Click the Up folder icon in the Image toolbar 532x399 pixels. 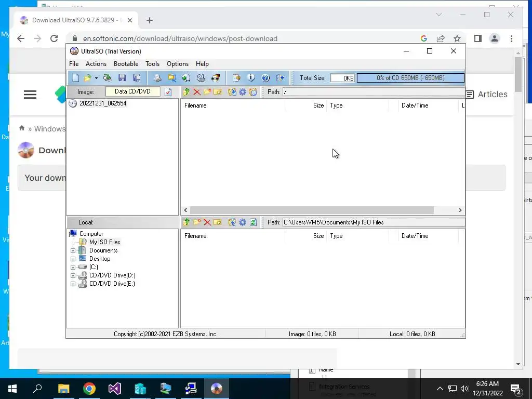(186, 91)
